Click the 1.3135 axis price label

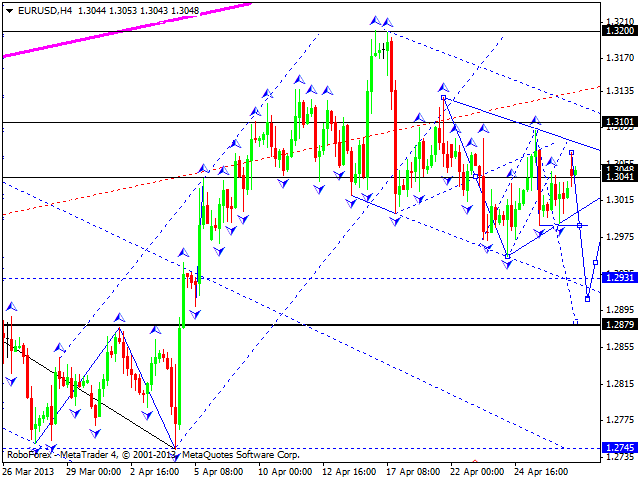620,91
